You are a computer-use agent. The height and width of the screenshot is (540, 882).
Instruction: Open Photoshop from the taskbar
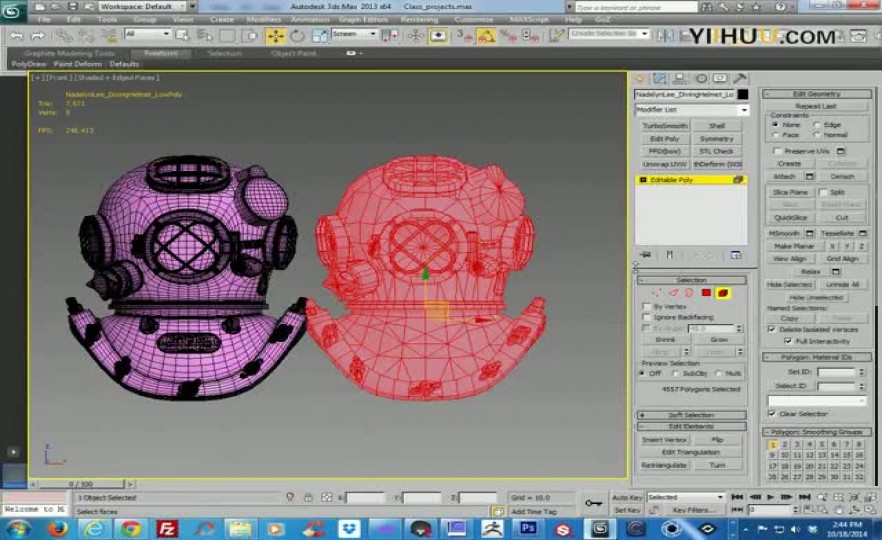pyautogui.click(x=528, y=528)
